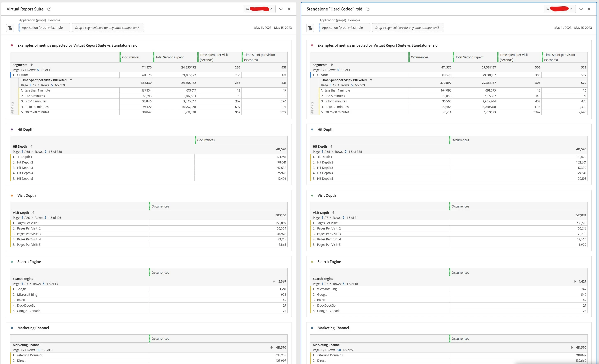Open report suite selector dropdown in right panel
599x364 pixels.
coord(559,9)
